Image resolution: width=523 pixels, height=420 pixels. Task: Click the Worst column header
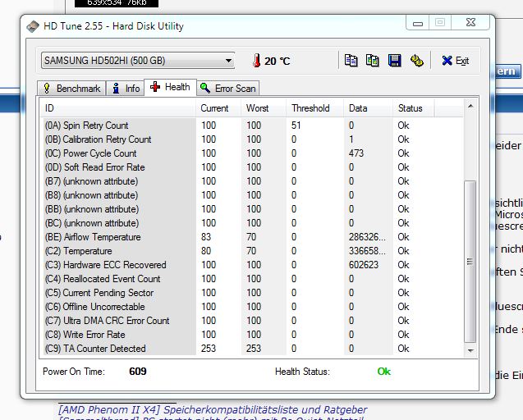pos(264,108)
